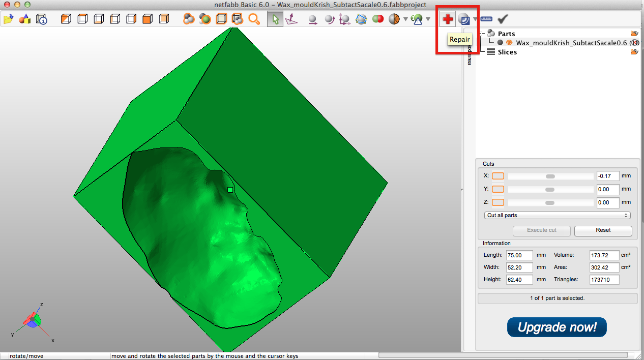Click the rotate part tool icon

pos(329,18)
